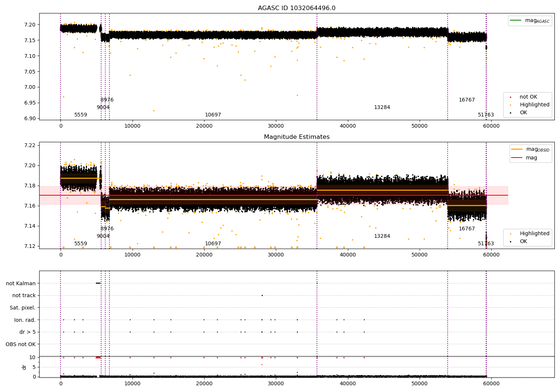Click the "not Kalman" row label in bottom plot
Screen dimensions: 560x392
[x=21, y=283]
